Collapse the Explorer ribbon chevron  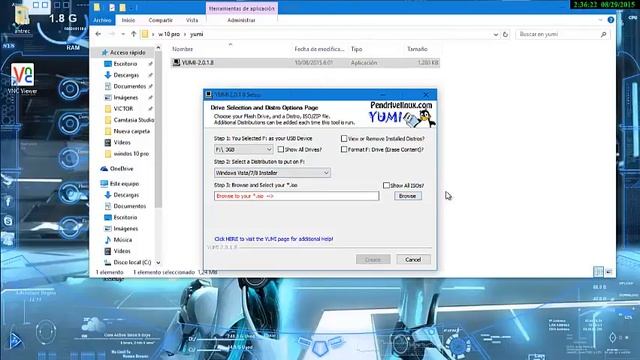click(x=600, y=20)
